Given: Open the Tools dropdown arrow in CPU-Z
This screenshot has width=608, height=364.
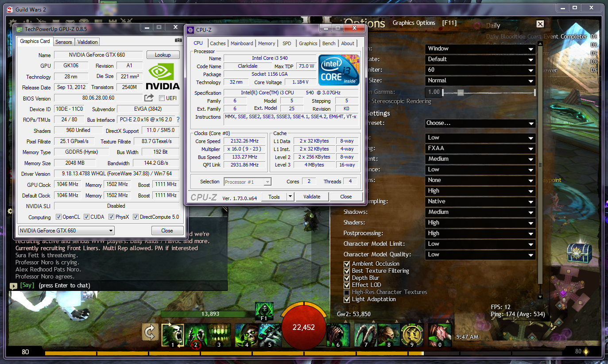Looking at the screenshot, I should point(290,197).
